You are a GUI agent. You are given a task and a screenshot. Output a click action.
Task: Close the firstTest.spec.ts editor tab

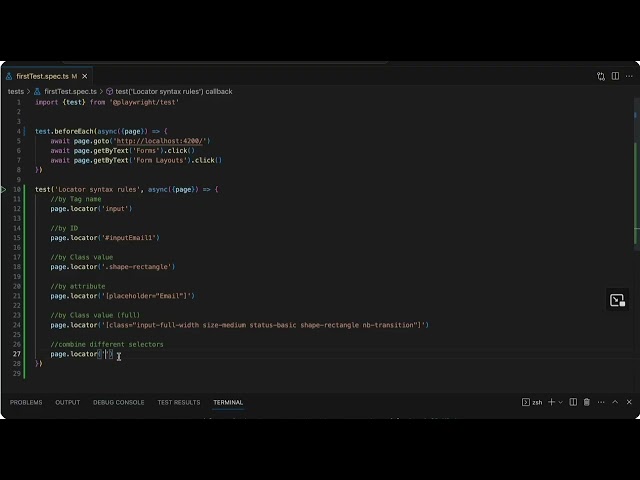point(84,76)
